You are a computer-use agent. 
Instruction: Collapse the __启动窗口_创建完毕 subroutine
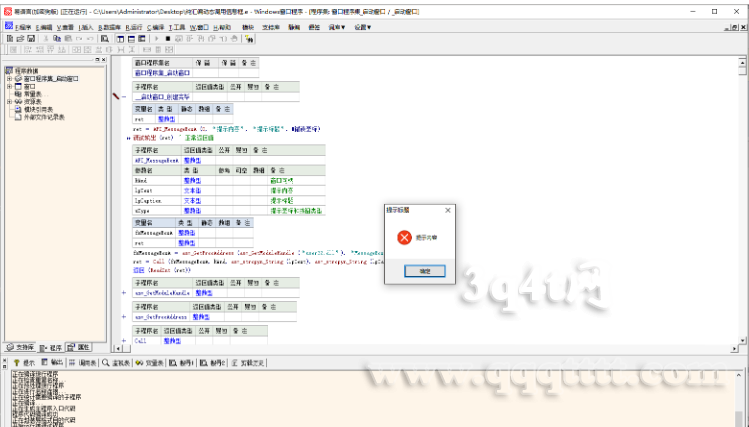[124, 97]
